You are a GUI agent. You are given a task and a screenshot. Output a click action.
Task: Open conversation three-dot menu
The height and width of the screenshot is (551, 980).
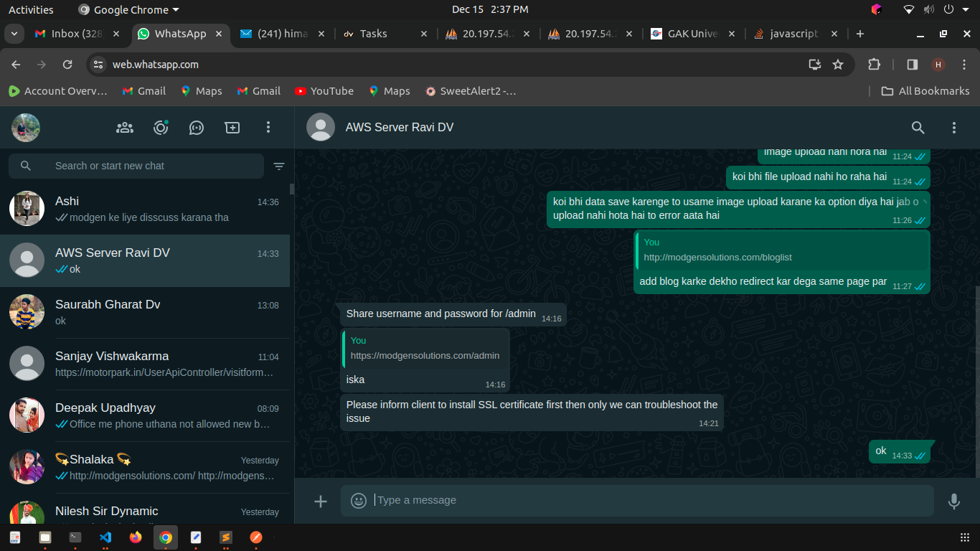coord(954,128)
